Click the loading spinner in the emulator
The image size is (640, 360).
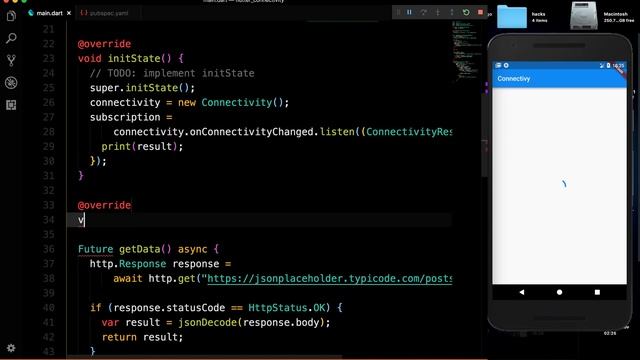564,184
